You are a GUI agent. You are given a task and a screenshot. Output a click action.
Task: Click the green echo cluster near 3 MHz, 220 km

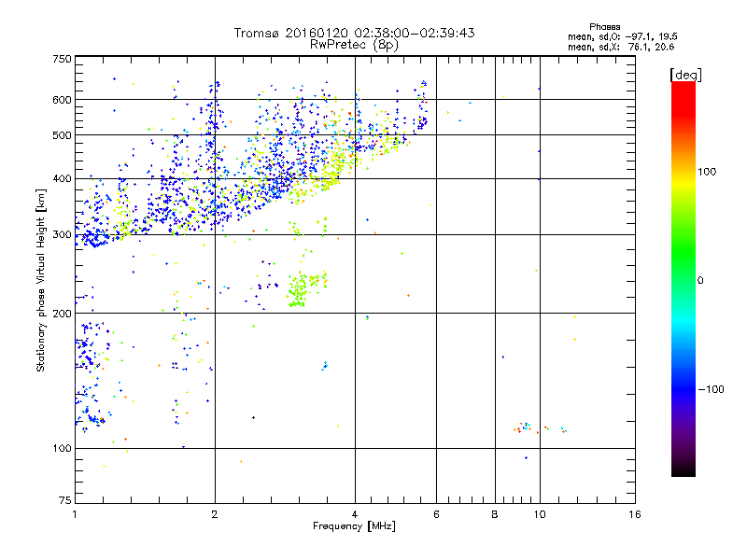coord(299,291)
